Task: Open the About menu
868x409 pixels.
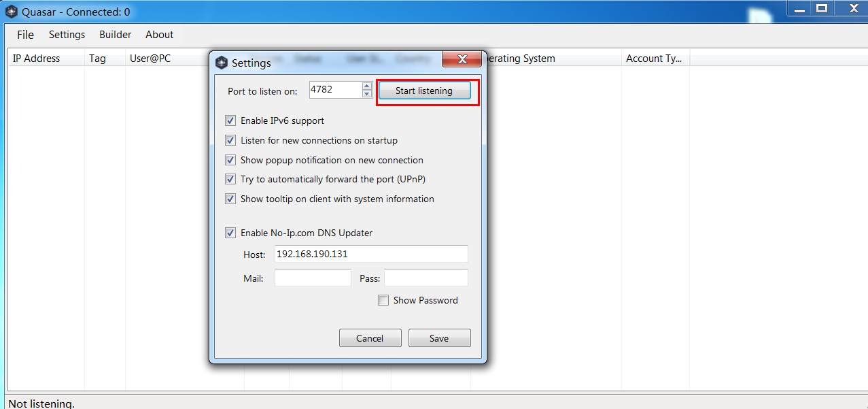Action: 159,35
